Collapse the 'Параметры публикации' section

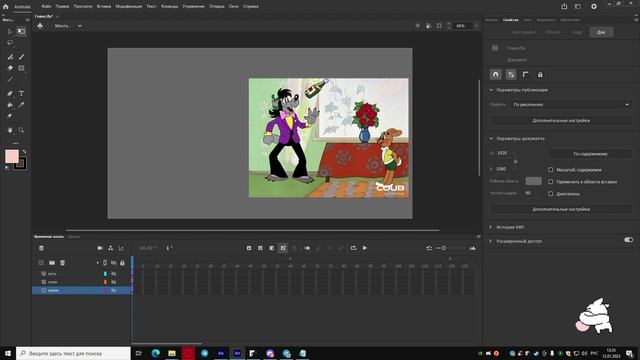point(491,90)
